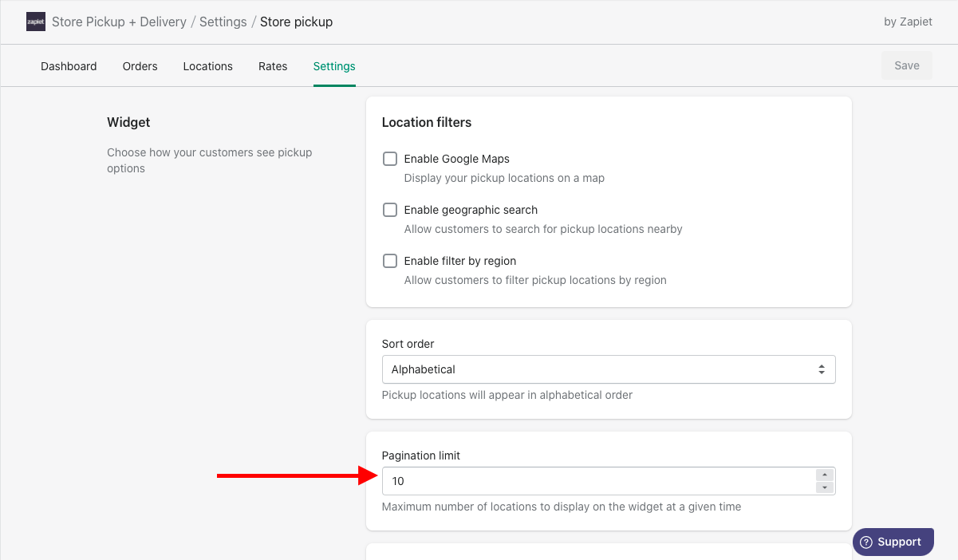Tick the Enable geographic search checkbox
958x560 pixels.
[x=390, y=210]
